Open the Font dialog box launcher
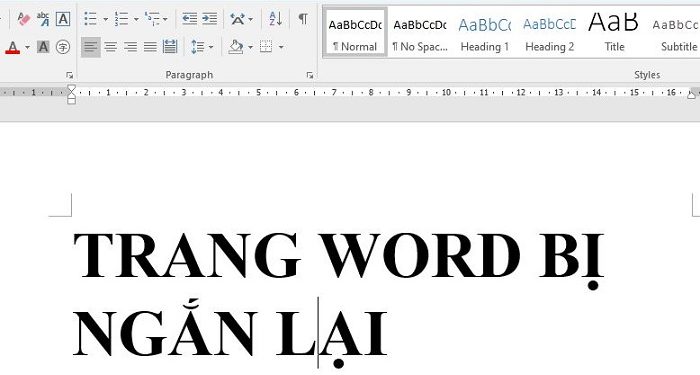Image resolution: width=700 pixels, height=375 pixels. (69, 75)
